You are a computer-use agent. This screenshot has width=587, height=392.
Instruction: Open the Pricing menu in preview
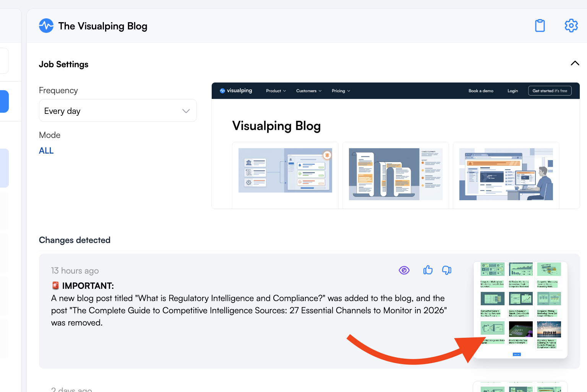click(x=341, y=91)
